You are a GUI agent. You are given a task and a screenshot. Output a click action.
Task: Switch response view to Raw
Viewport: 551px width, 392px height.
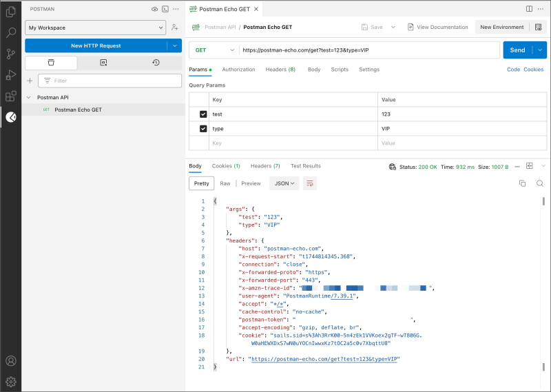coord(225,183)
